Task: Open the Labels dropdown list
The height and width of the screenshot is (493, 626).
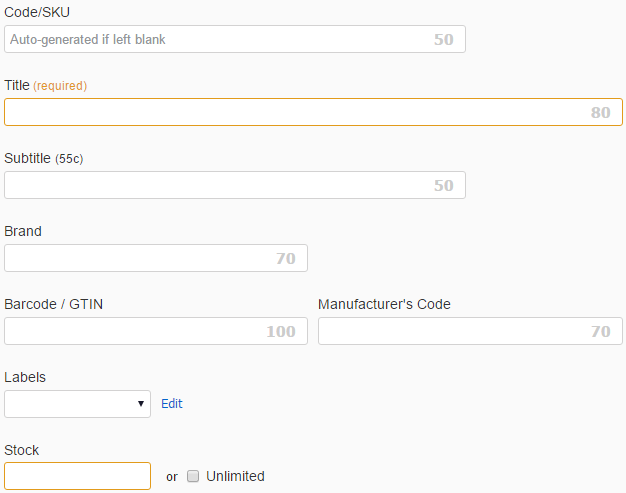Action: [x=77, y=404]
